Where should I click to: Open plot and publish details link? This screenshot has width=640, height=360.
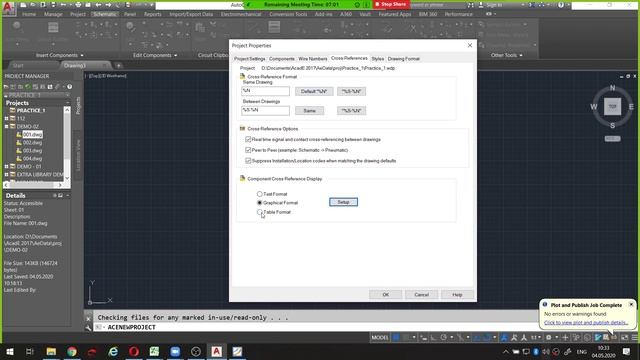coord(586,322)
